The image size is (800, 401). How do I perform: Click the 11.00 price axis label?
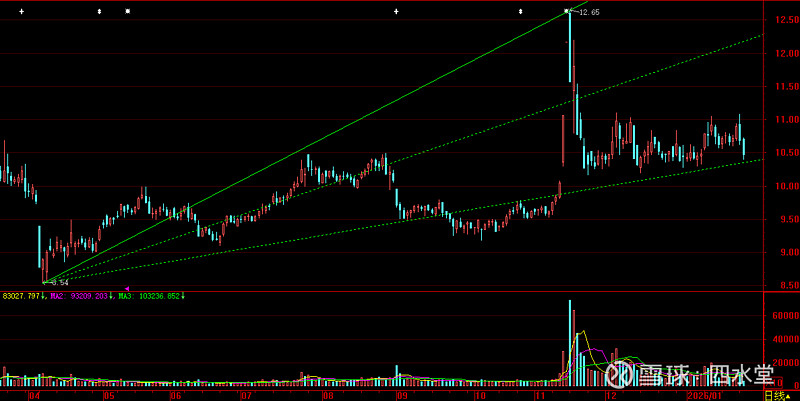pyautogui.click(x=786, y=119)
